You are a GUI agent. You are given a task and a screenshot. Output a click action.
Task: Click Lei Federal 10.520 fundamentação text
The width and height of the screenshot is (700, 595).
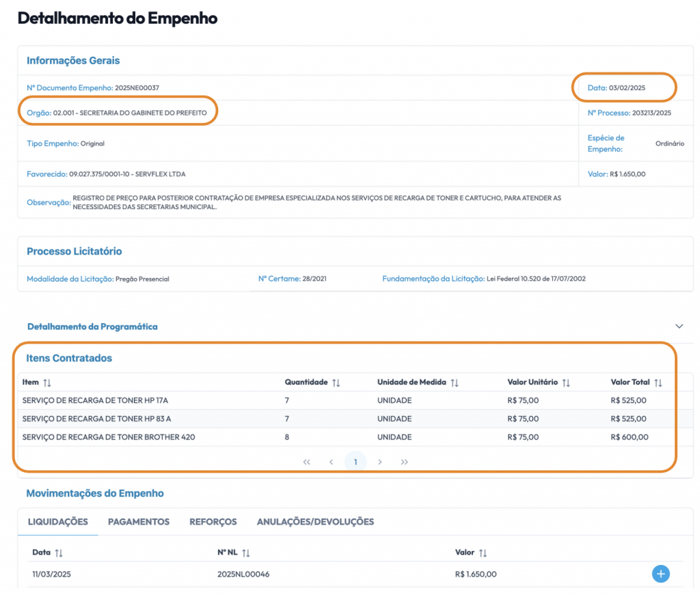[536, 279]
